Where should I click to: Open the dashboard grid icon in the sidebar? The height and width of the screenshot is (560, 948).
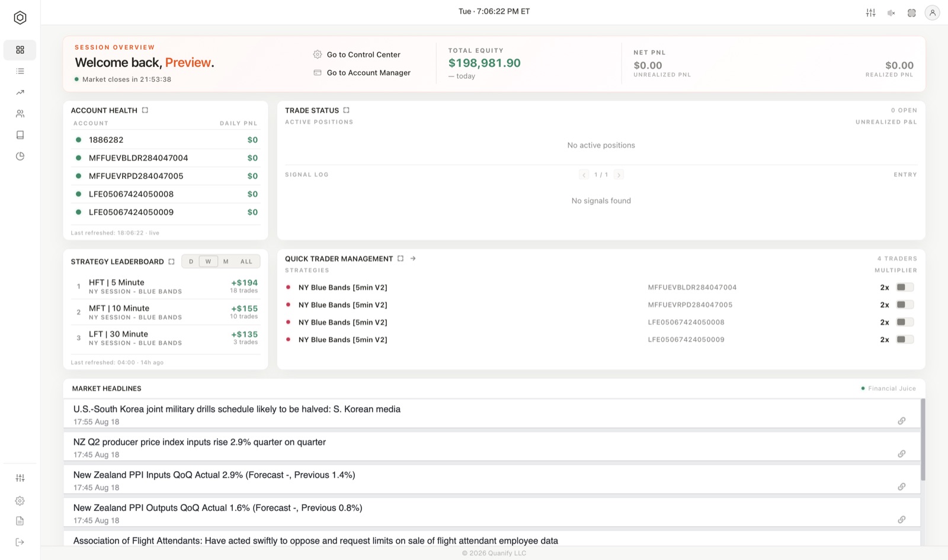[20, 50]
